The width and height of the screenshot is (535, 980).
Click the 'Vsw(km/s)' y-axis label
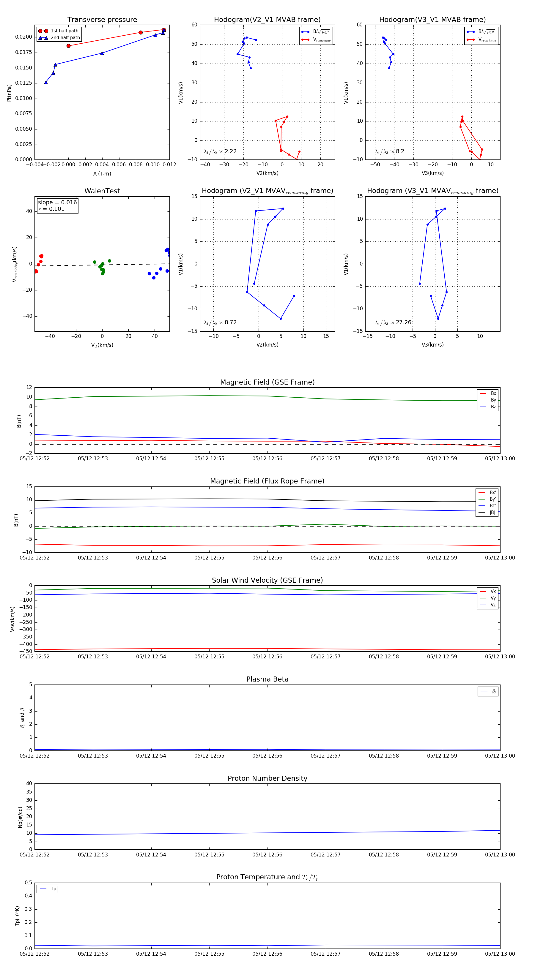[12, 619]
